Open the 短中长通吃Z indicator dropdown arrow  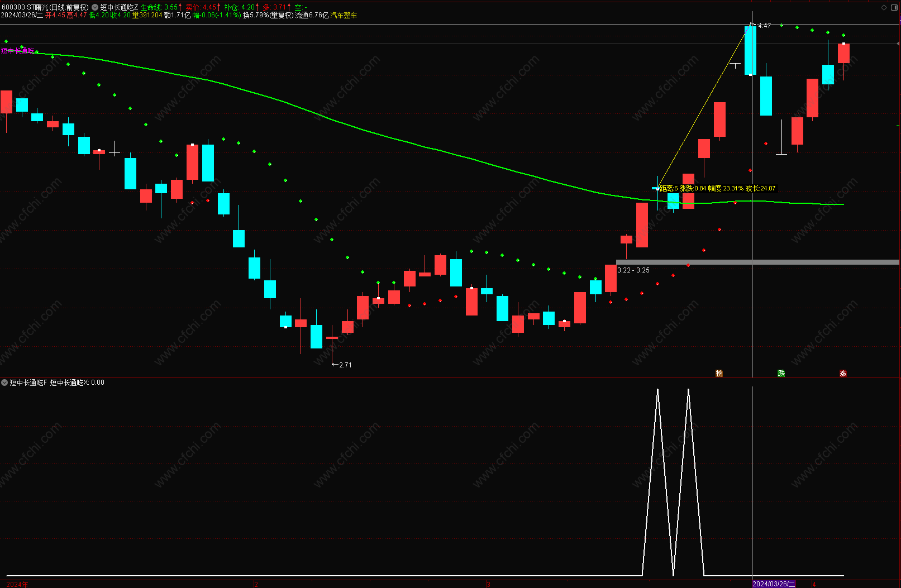click(x=94, y=7)
